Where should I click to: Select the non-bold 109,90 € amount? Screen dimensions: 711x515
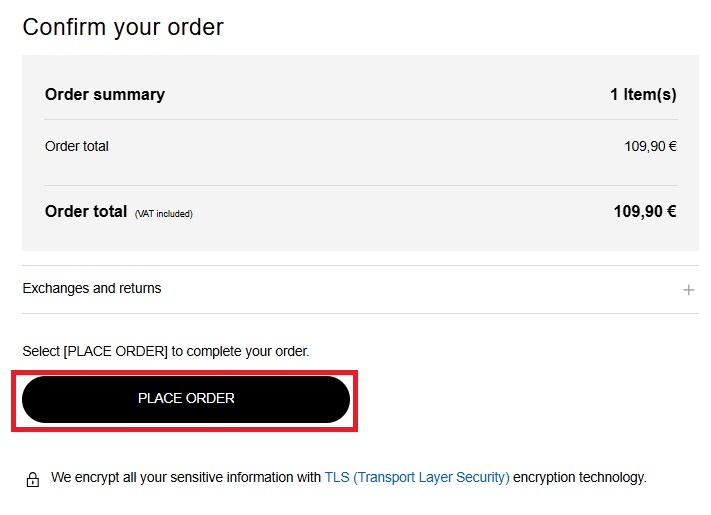tap(650, 147)
